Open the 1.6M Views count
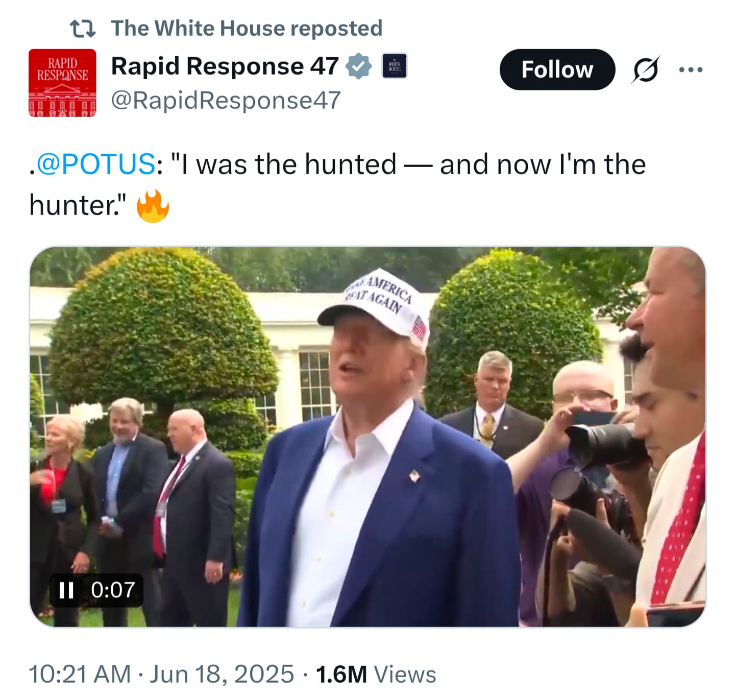Image resolution: width=735 pixels, height=700 pixels. (376, 674)
